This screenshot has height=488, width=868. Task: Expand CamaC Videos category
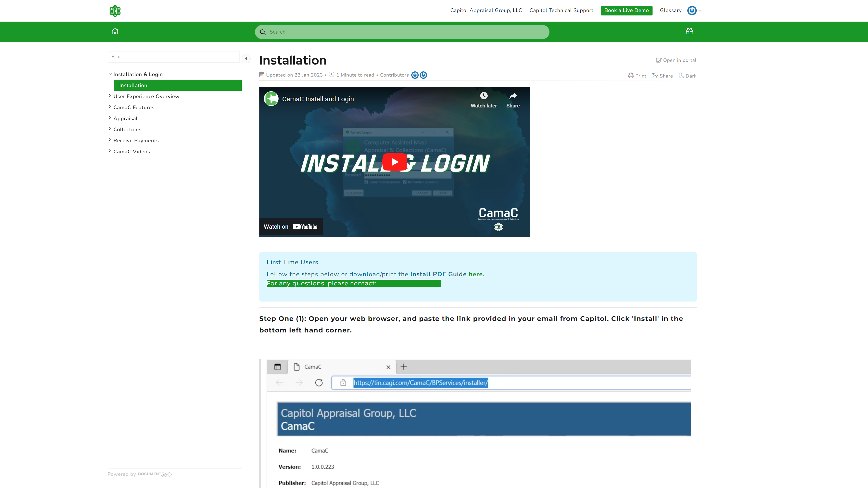[x=110, y=151]
